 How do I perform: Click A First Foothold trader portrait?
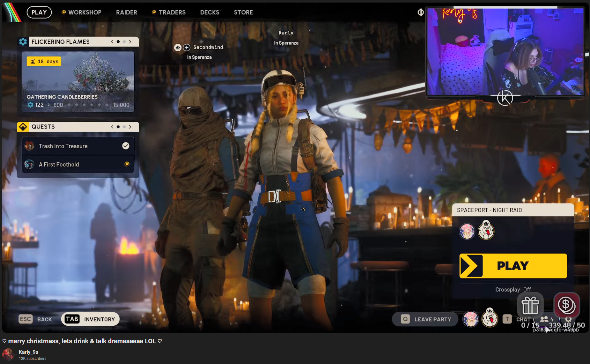[29, 164]
